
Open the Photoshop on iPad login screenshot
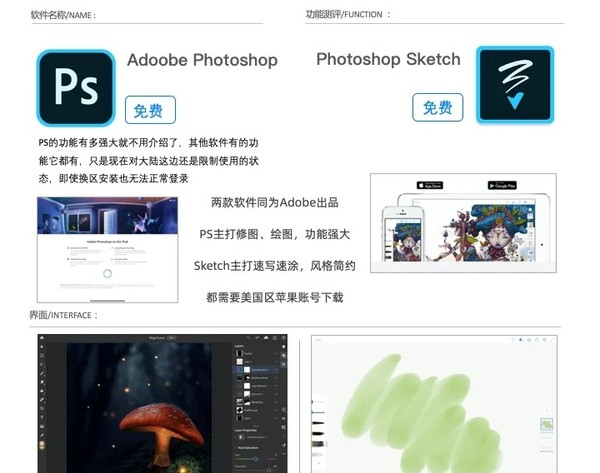(108, 250)
